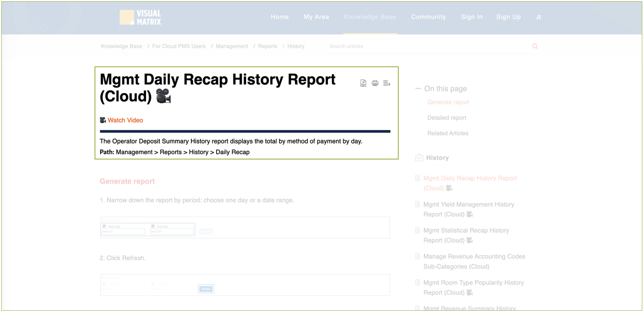The image size is (644, 312).
Task: Click the Search articles input field
Action: coord(428,46)
